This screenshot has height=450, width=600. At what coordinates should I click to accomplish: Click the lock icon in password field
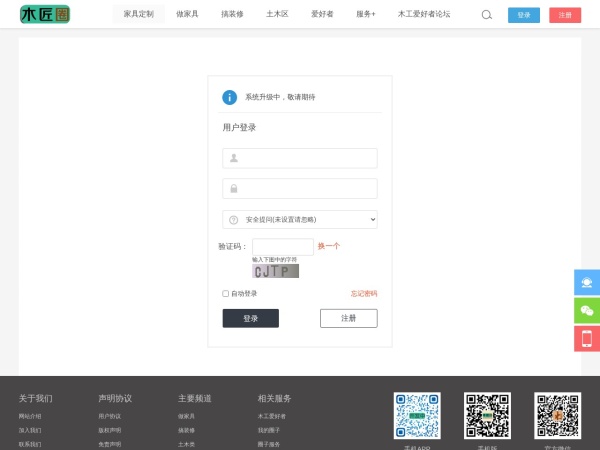click(x=234, y=188)
